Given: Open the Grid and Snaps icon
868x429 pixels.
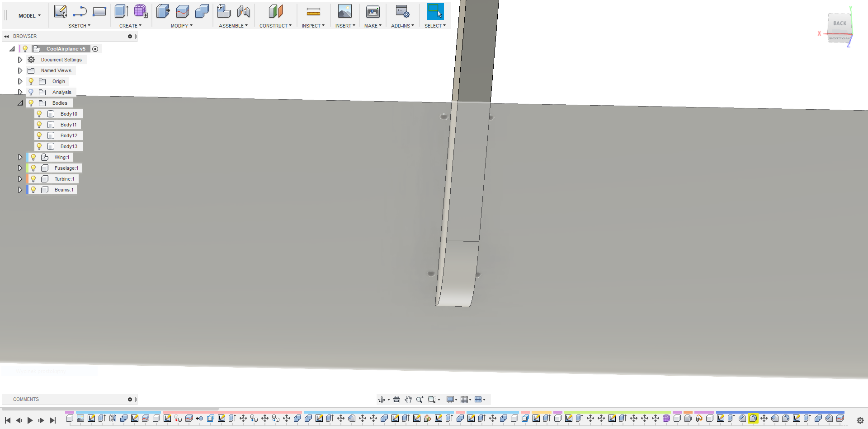Looking at the screenshot, I should coord(464,400).
